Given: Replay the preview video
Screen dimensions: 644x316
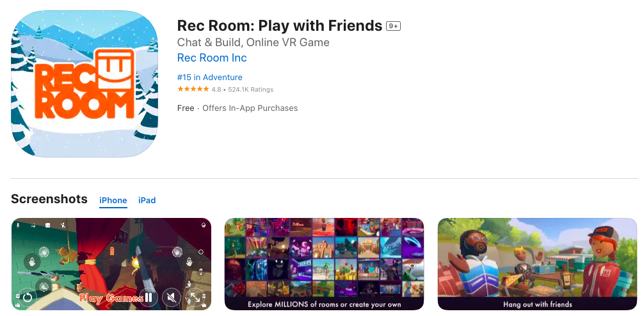Looking at the screenshot, I should point(28,297).
